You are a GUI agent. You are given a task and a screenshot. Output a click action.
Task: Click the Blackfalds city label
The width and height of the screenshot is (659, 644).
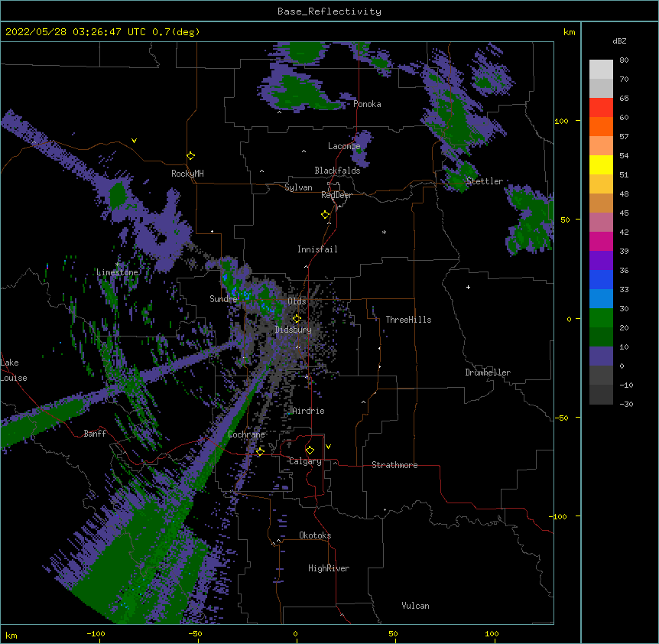(337, 171)
